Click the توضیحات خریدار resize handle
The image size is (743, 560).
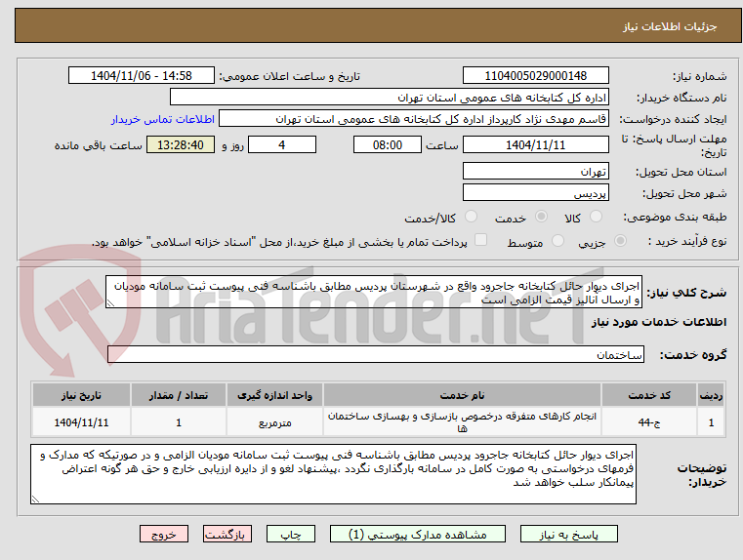click(x=35, y=499)
